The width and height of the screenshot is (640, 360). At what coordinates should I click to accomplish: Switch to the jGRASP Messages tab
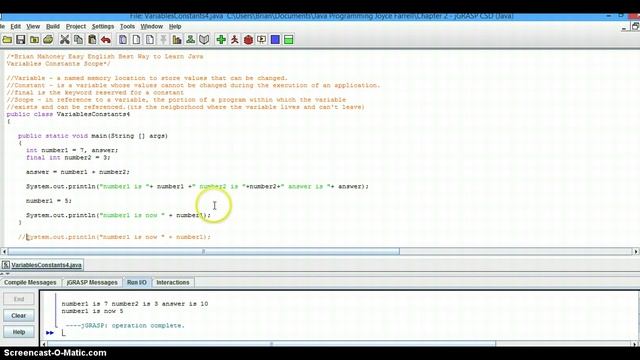(92, 282)
